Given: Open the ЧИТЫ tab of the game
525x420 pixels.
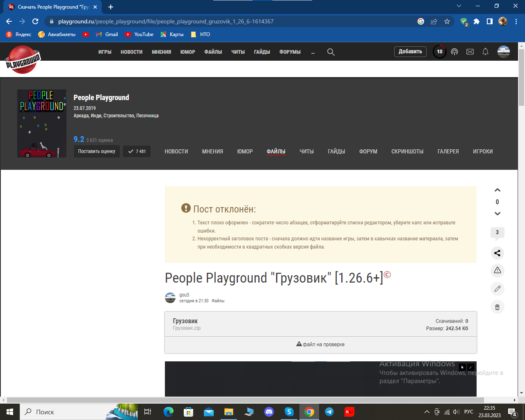Looking at the screenshot, I should pyautogui.click(x=306, y=151).
